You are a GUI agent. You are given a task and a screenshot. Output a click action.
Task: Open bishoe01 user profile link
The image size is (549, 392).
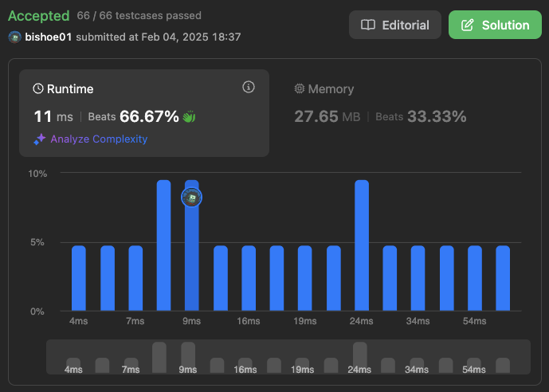(49, 37)
